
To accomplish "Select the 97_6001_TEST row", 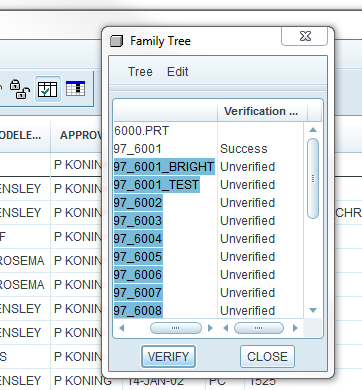I will pos(157,185).
